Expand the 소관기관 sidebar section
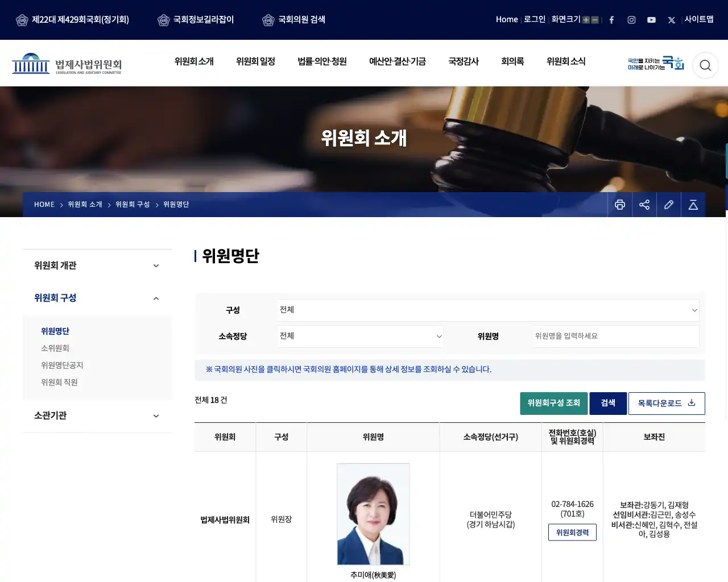Screen dimensions: 728x582 [x=97, y=415]
